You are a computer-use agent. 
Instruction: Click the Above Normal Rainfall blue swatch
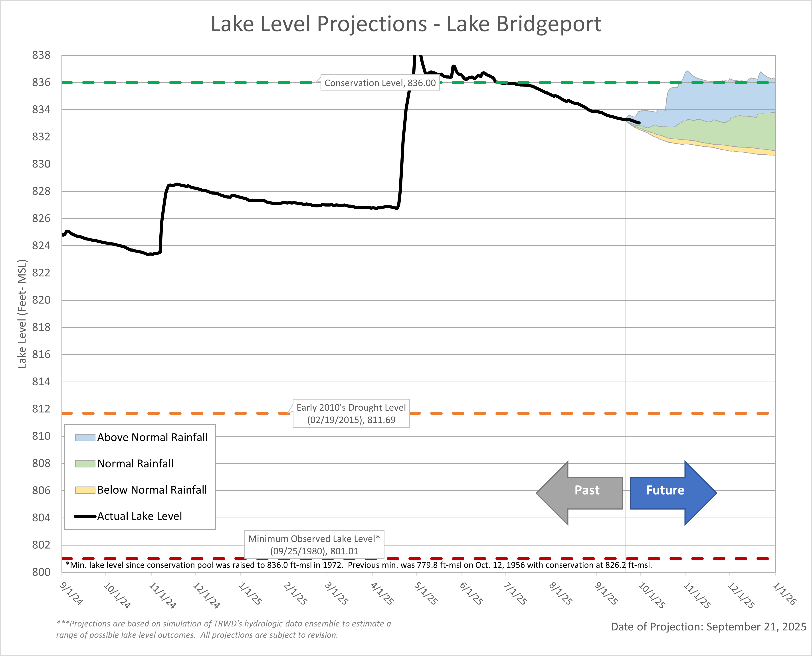[85, 437]
